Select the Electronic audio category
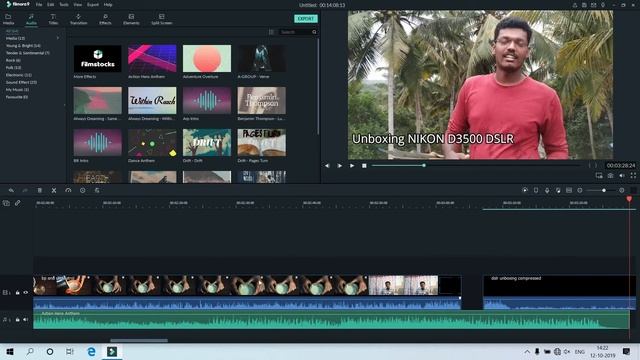Image resolution: width=640 pixels, height=360 pixels. pyautogui.click(x=19, y=75)
